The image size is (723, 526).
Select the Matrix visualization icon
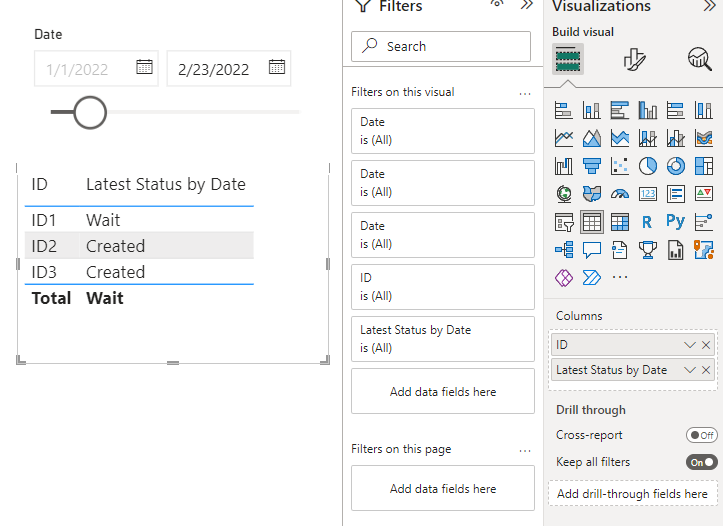coord(620,222)
